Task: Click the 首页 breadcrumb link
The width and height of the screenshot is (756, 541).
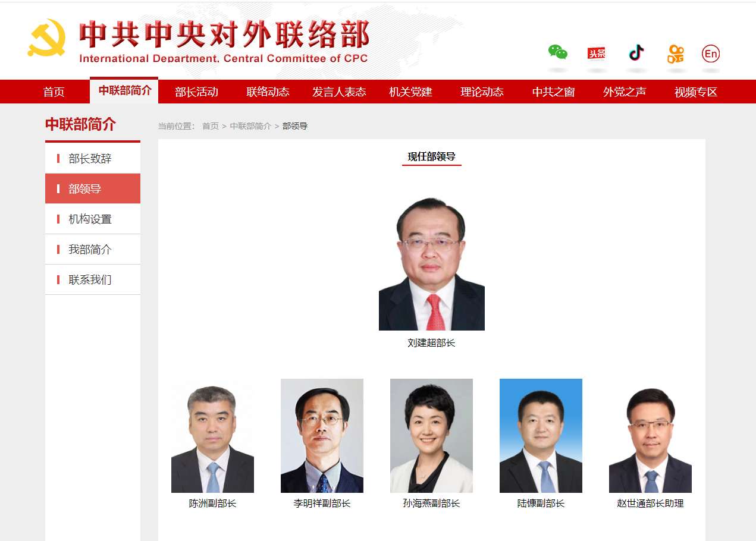Action: [x=211, y=126]
